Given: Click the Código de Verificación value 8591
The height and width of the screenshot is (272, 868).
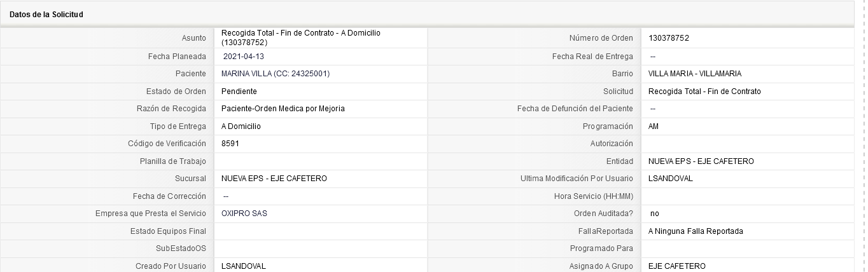Looking at the screenshot, I should (230, 144).
